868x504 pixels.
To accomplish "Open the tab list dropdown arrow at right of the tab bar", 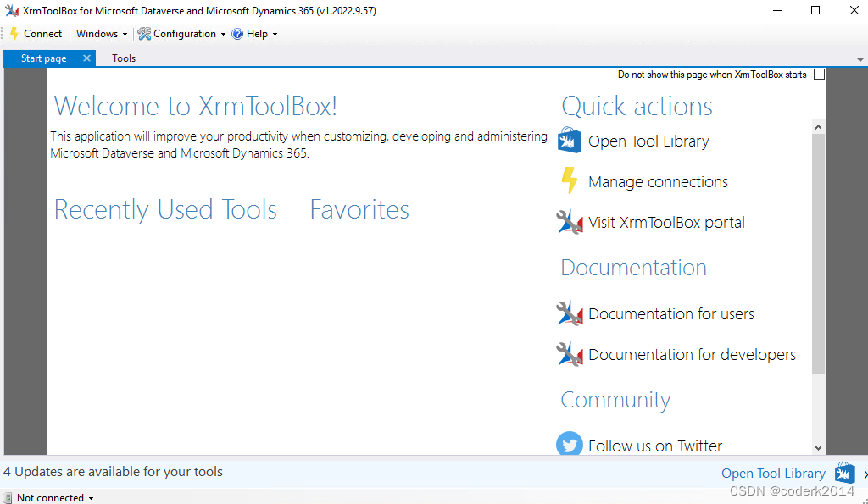I will coord(860,59).
